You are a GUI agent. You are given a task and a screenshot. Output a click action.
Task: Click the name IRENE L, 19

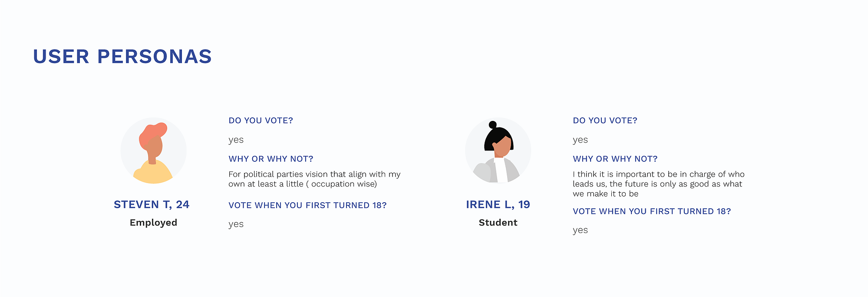click(498, 204)
